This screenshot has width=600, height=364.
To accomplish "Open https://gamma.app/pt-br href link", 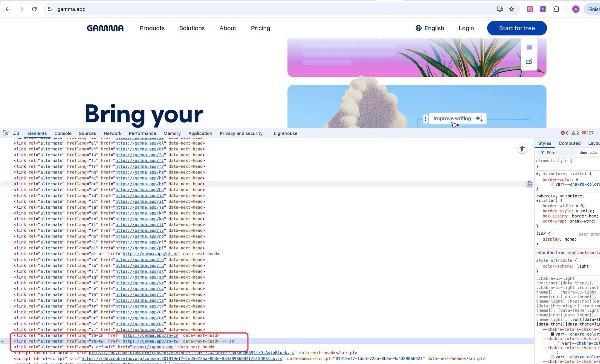I will (x=151, y=254).
